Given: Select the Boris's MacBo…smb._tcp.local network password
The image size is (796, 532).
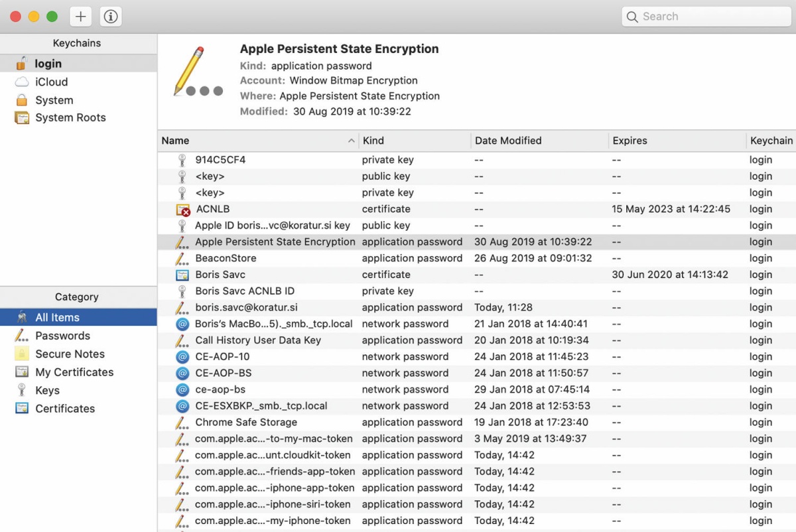Looking at the screenshot, I should pos(477,324).
